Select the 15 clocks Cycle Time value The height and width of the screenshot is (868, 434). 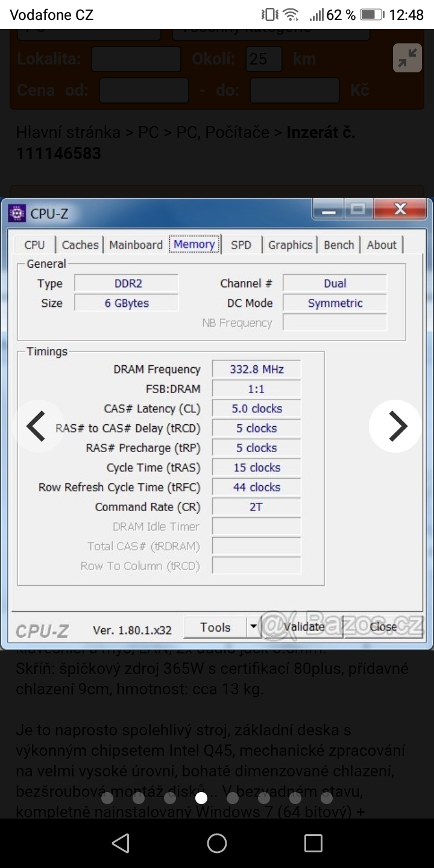tap(256, 467)
